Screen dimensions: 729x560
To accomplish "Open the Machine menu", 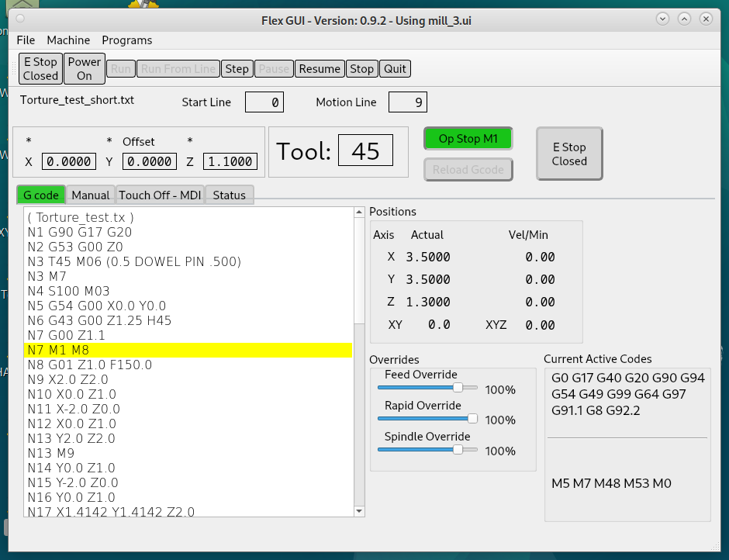I will 68,40.
